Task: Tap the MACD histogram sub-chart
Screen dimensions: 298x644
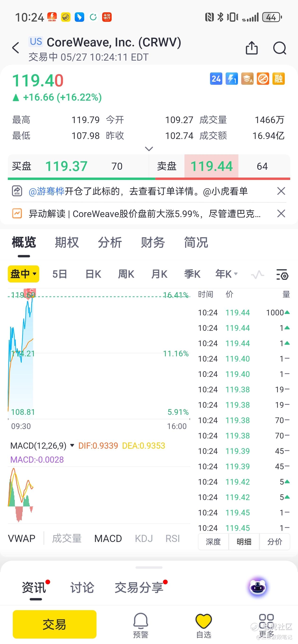Action: pyautogui.click(x=99, y=495)
